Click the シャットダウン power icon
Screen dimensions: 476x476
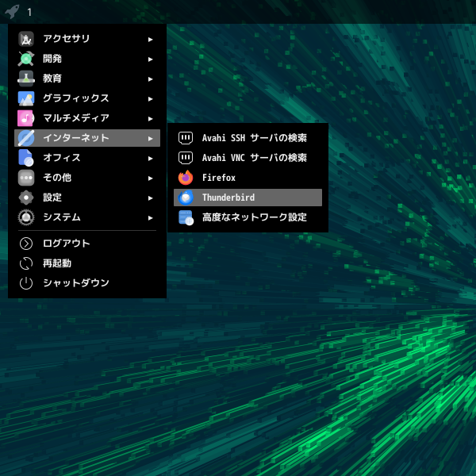(26, 283)
